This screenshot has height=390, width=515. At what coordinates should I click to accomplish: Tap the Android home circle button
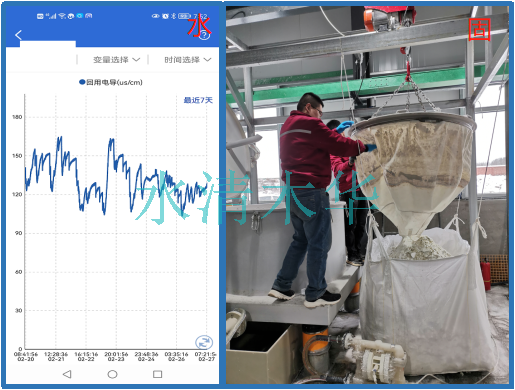click(112, 374)
